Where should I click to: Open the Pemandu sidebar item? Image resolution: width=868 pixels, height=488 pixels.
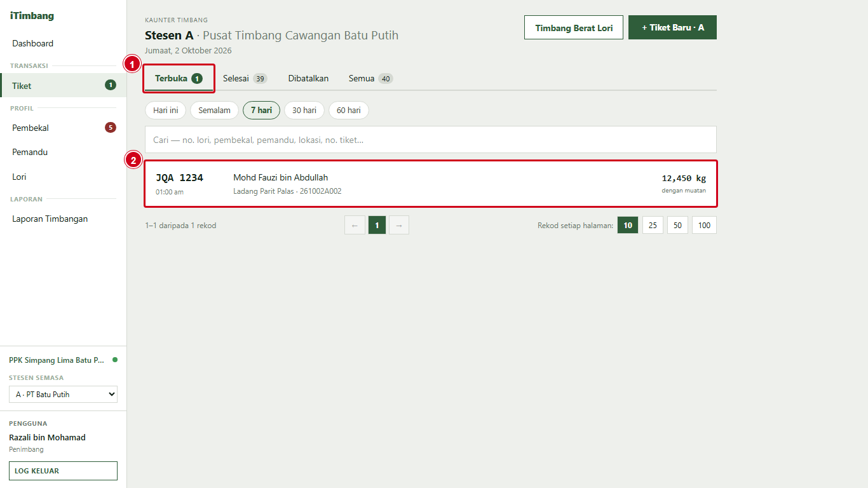click(x=63, y=152)
